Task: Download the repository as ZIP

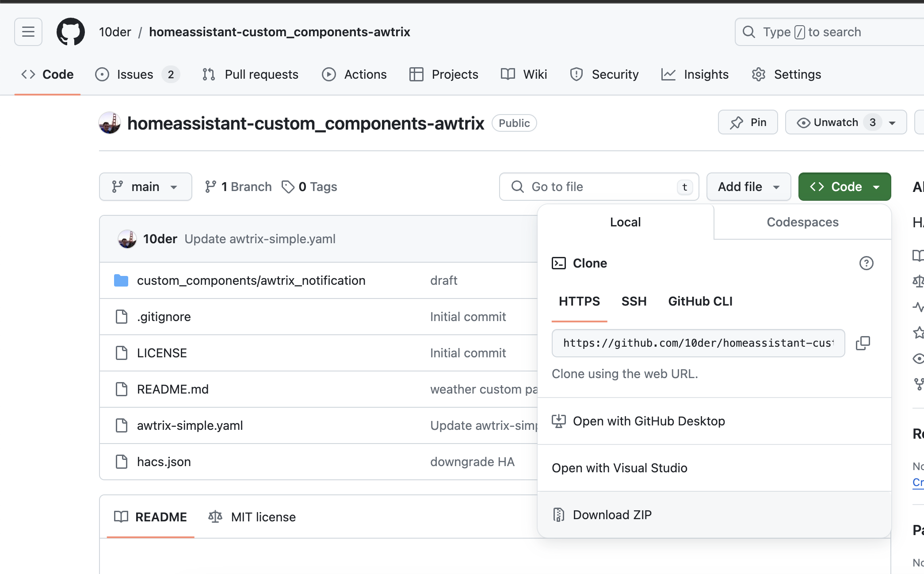Action: [612, 515]
